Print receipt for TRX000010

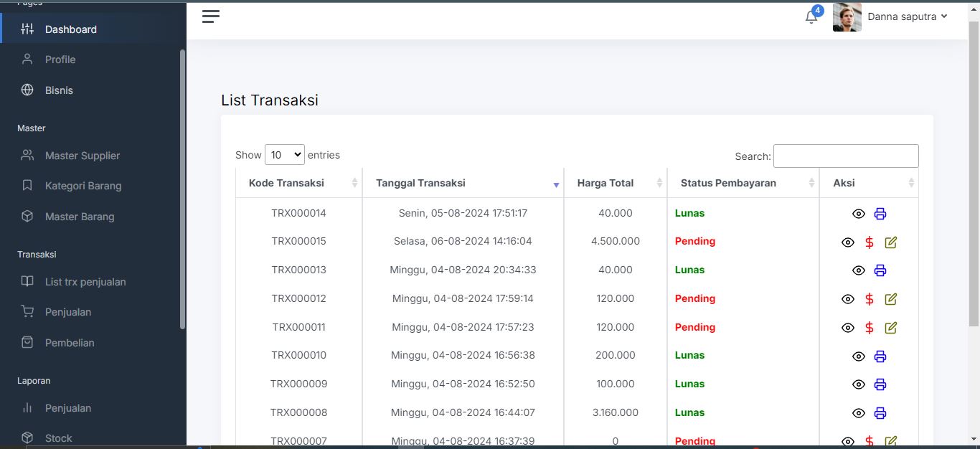pos(880,356)
